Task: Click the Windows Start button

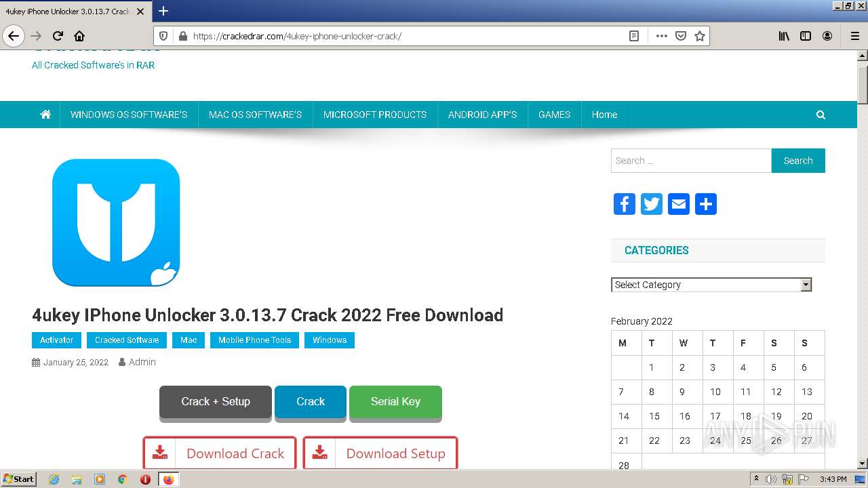Action: (18, 479)
